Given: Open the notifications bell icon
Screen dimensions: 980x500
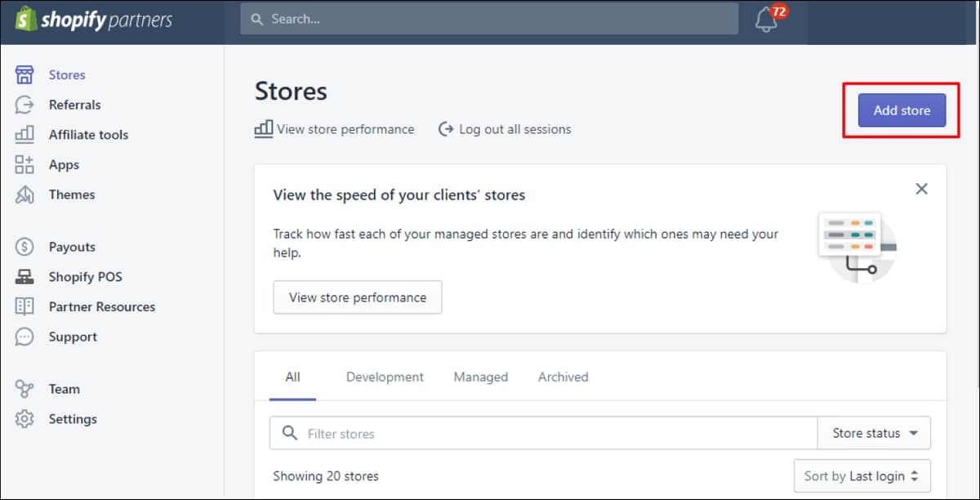Looking at the screenshot, I should tap(766, 20).
